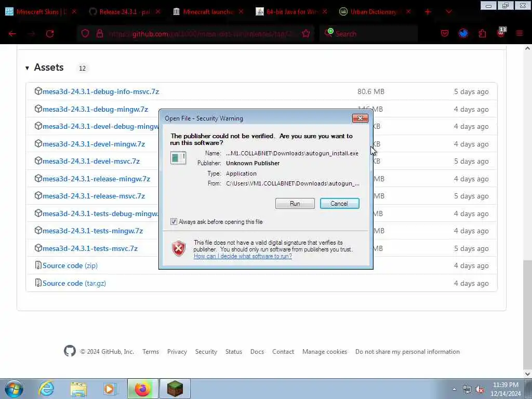Download mesa3d-24.3.1-debug-info-msvc.7z
The width and height of the screenshot is (532, 399).
(100, 91)
